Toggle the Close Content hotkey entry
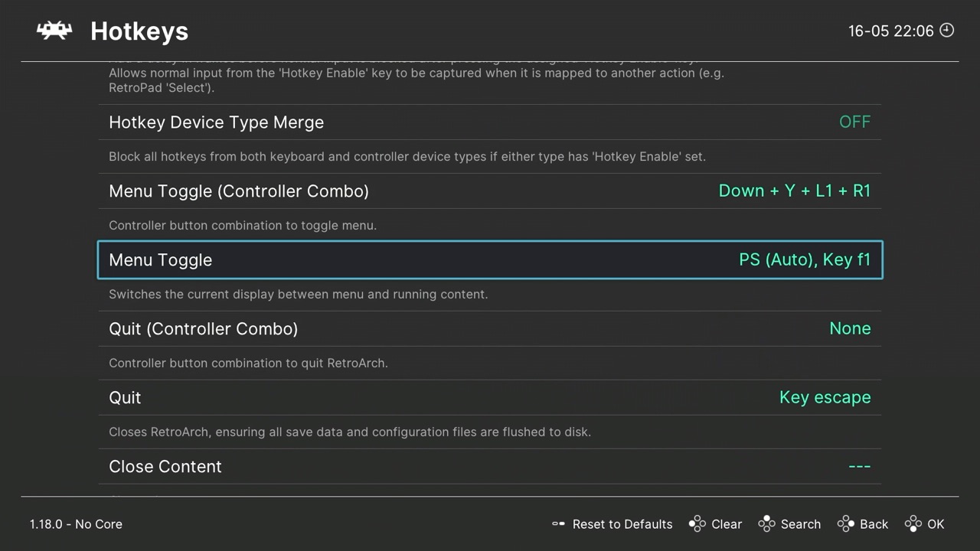 coord(490,466)
